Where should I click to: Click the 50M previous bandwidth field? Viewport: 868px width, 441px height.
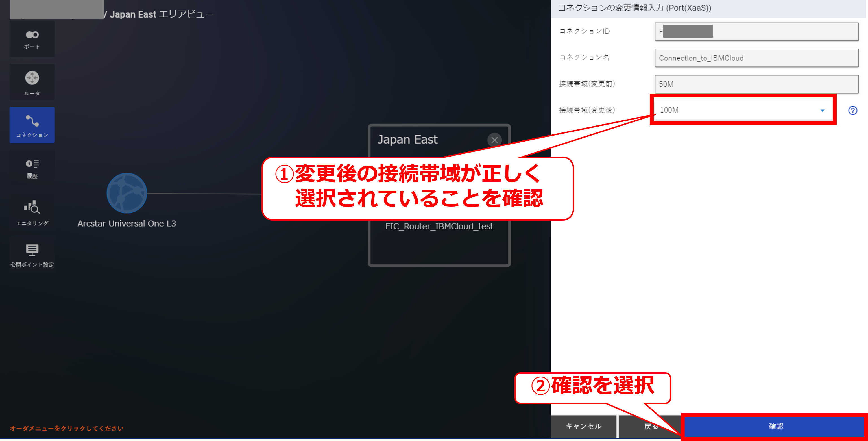pyautogui.click(x=756, y=84)
